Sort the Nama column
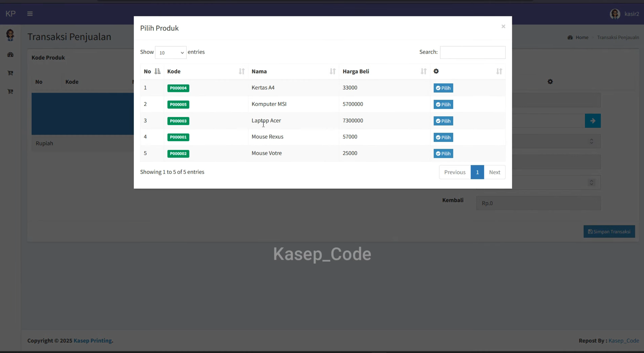Image resolution: width=644 pixels, height=353 pixels. (333, 71)
